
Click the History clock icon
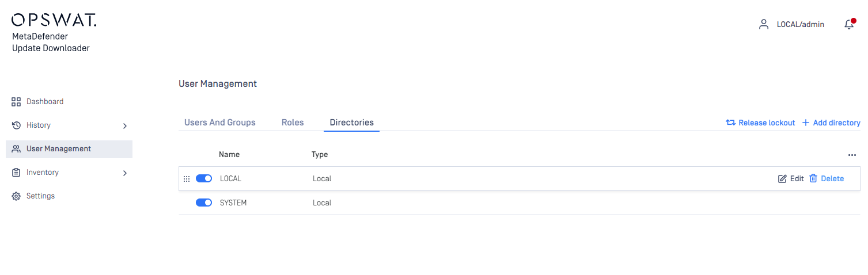16,125
